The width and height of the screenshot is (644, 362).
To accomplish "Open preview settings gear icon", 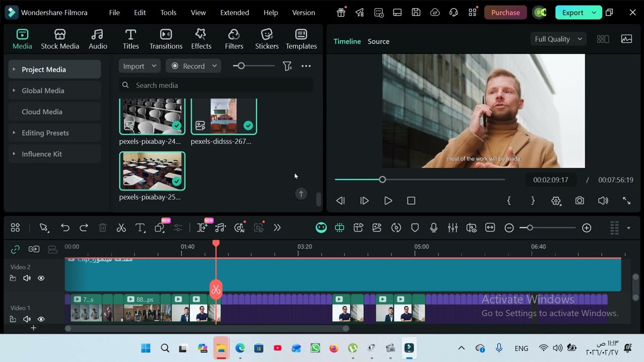I will tap(556, 201).
